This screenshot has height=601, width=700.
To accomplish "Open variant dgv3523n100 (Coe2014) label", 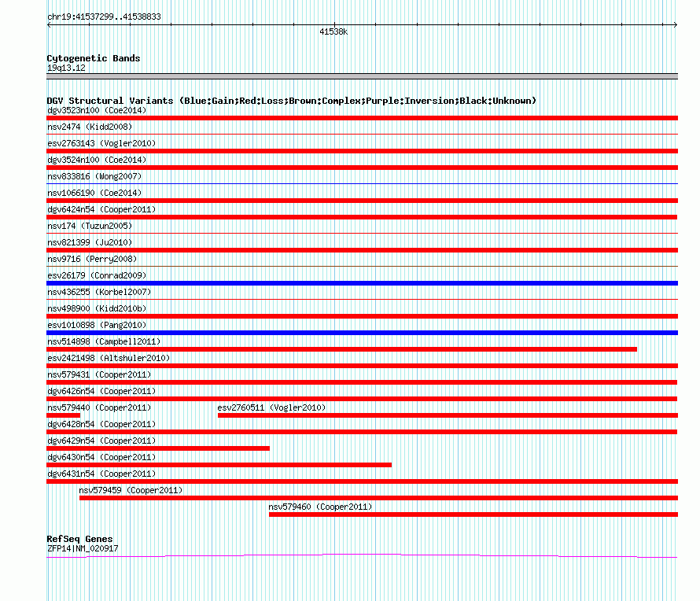I will tap(97, 110).
